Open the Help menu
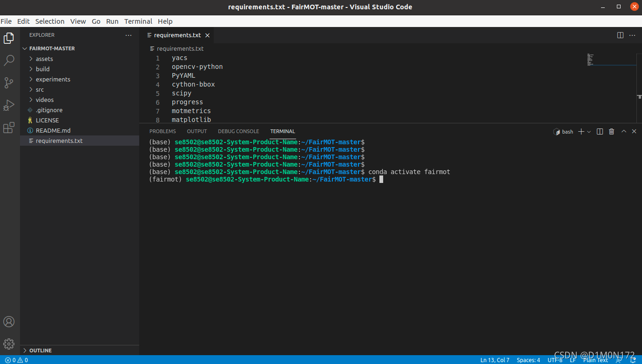 [x=165, y=21]
